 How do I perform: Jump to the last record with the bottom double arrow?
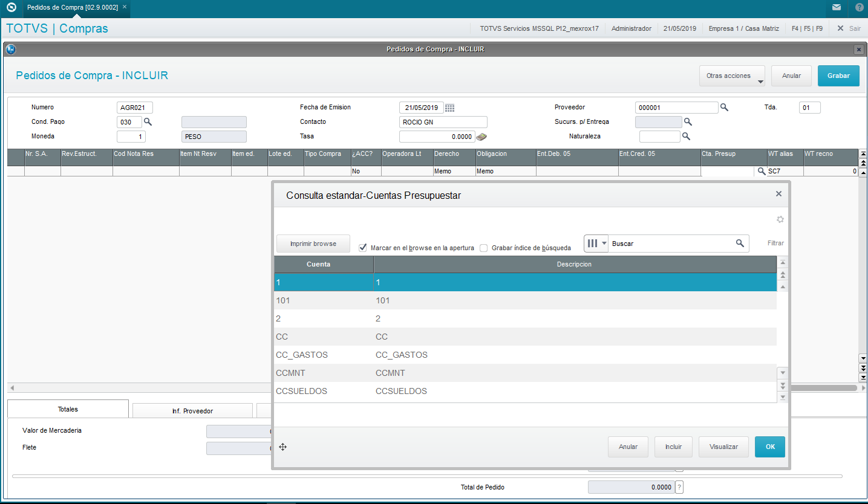pos(783,386)
